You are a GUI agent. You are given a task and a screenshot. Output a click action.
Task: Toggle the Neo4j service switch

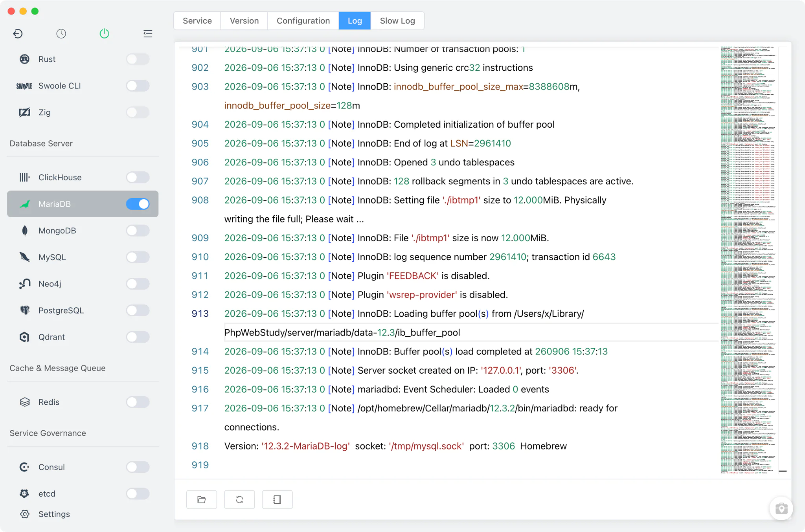tap(138, 284)
